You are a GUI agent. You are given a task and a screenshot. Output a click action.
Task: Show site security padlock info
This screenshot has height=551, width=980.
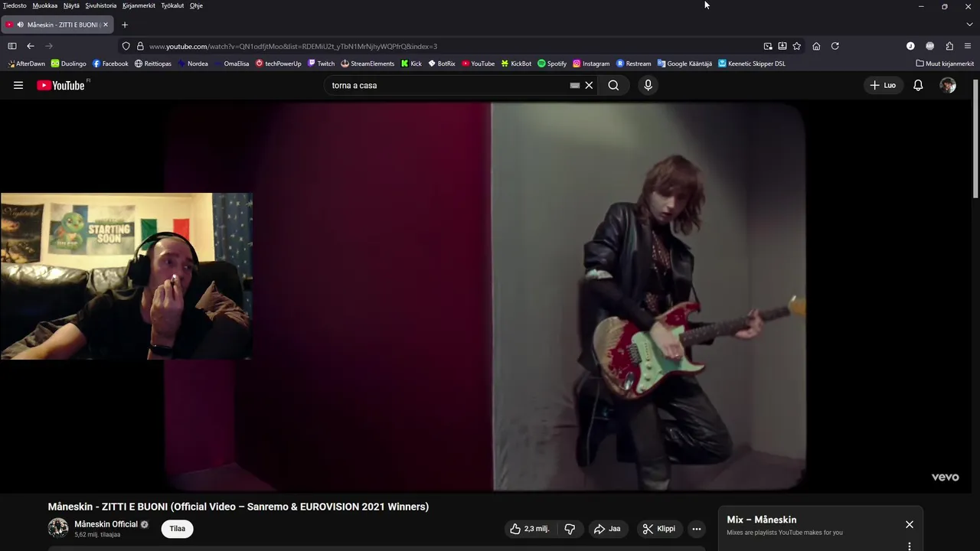pos(140,46)
